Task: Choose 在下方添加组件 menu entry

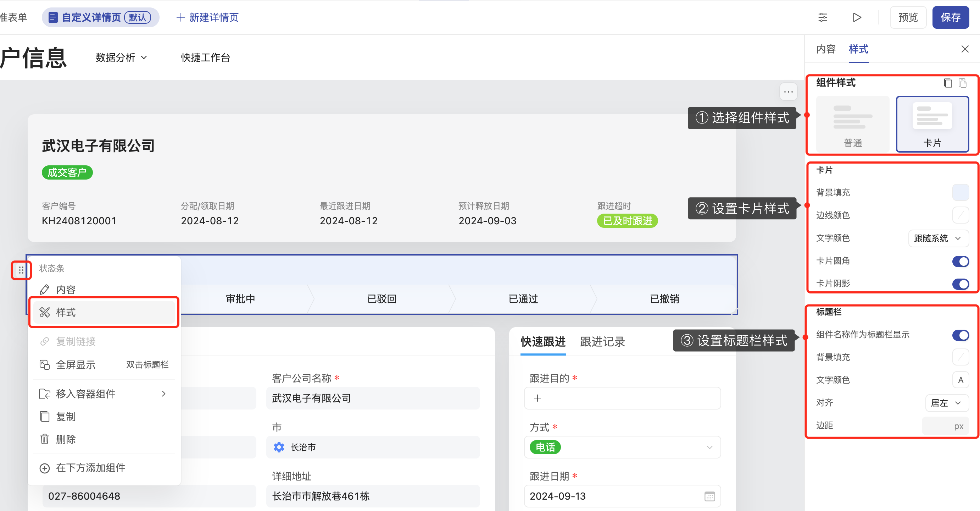Action: (x=104, y=468)
